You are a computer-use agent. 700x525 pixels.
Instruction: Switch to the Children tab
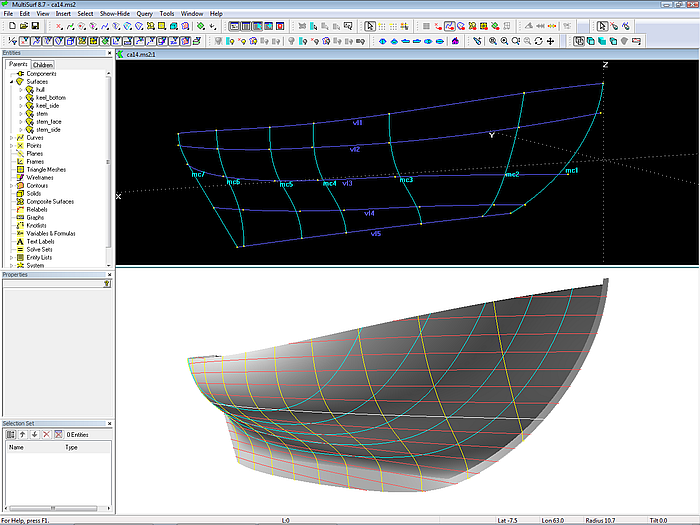tap(43, 65)
